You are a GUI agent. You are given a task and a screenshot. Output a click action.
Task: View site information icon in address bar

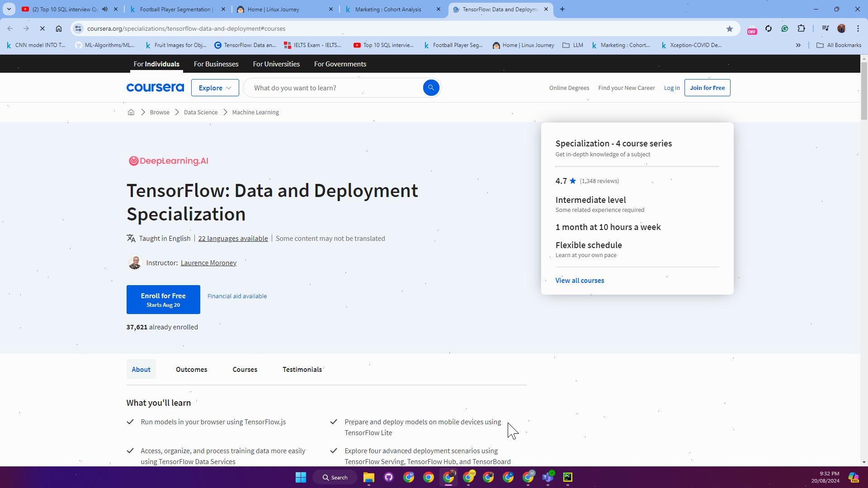tap(78, 28)
